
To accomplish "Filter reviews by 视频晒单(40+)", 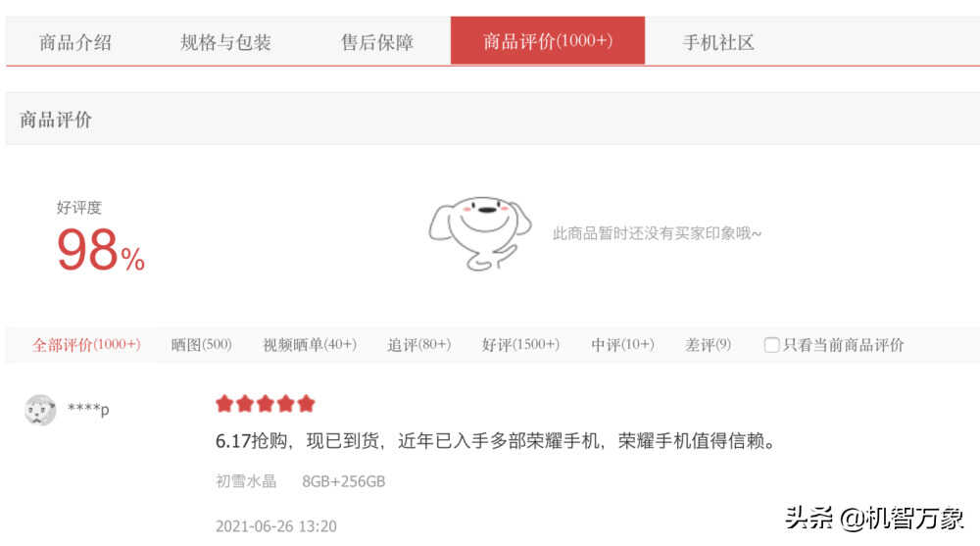I will [x=310, y=345].
